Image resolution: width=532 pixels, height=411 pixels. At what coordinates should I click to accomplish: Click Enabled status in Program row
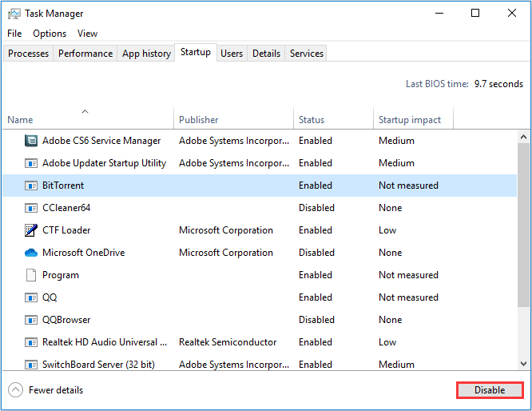tap(316, 275)
